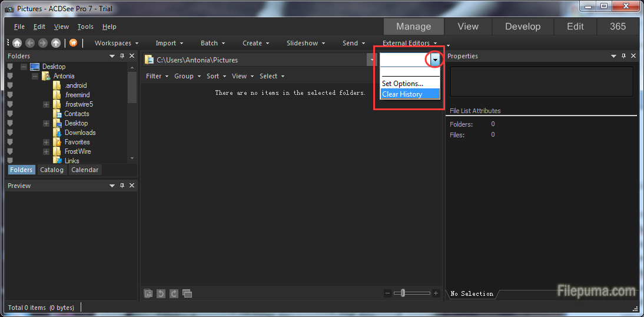Image resolution: width=644 pixels, height=317 pixels.
Task: Click the Home navigation icon
Action: click(x=17, y=43)
